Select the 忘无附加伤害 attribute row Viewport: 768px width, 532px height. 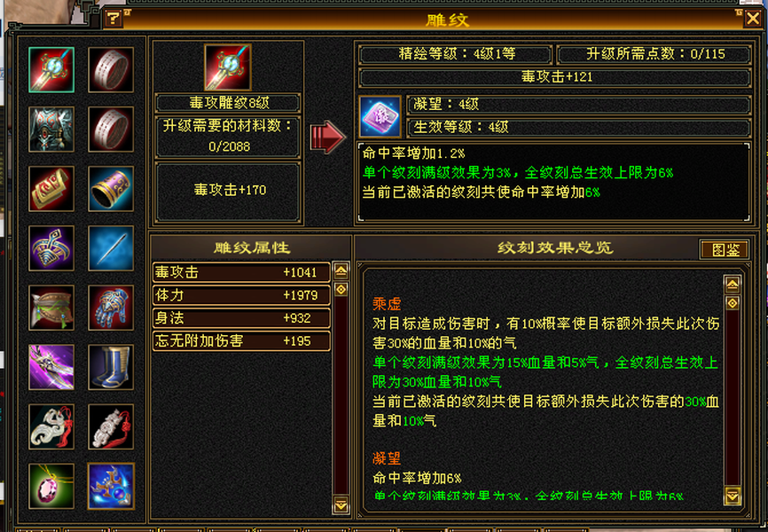coord(241,341)
